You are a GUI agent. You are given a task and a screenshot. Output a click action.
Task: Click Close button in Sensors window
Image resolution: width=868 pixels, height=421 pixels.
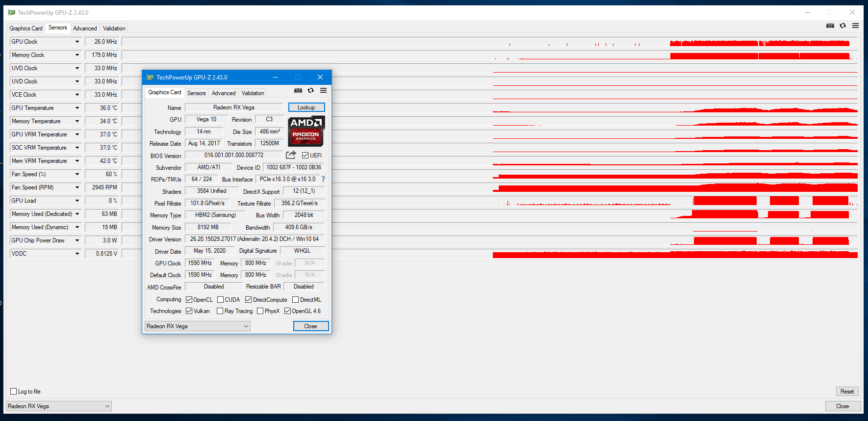[842, 406]
